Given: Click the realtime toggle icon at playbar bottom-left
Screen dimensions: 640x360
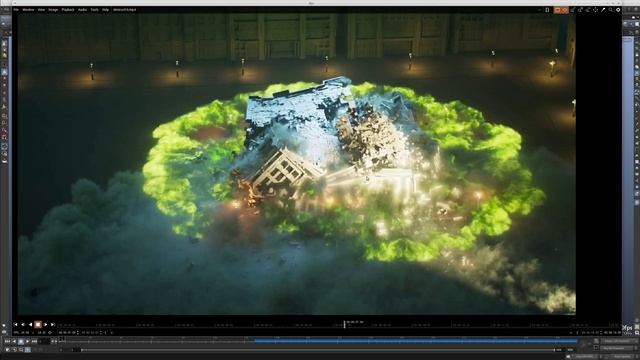Looking at the screenshot, I should (x=7, y=350).
